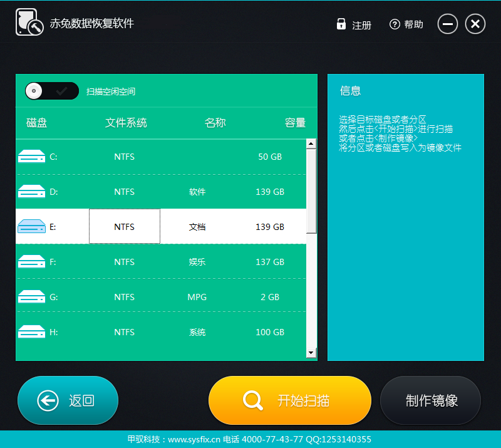Click the 返回 back button

68,400
